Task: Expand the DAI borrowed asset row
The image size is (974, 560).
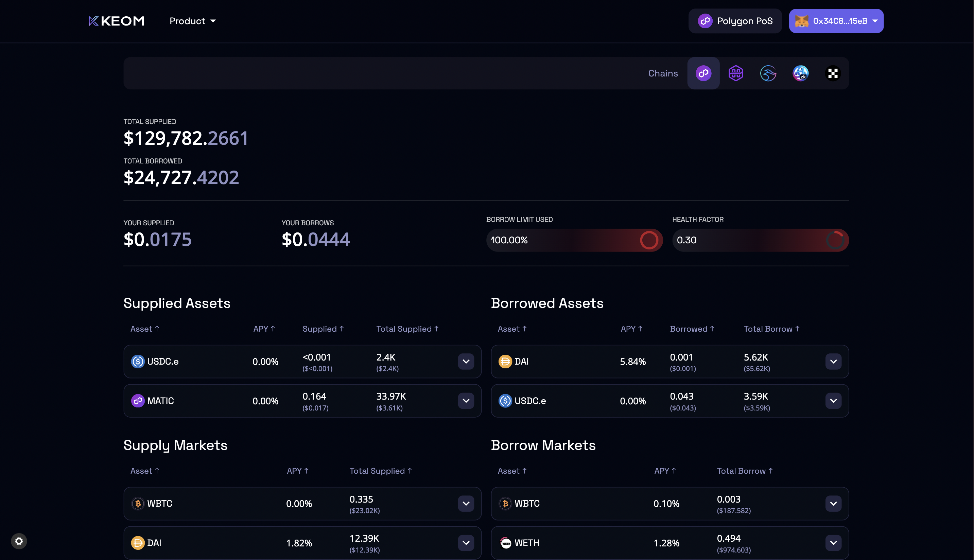Action: pyautogui.click(x=833, y=362)
